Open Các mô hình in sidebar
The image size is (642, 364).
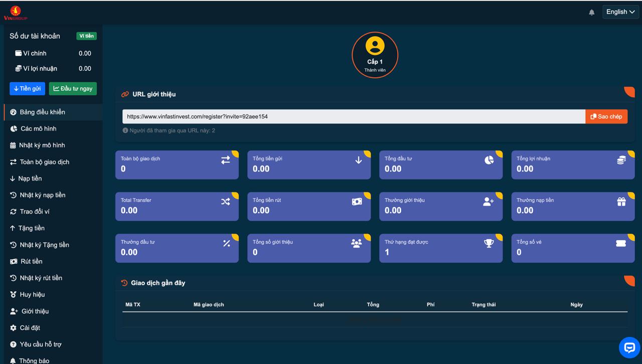tap(38, 129)
